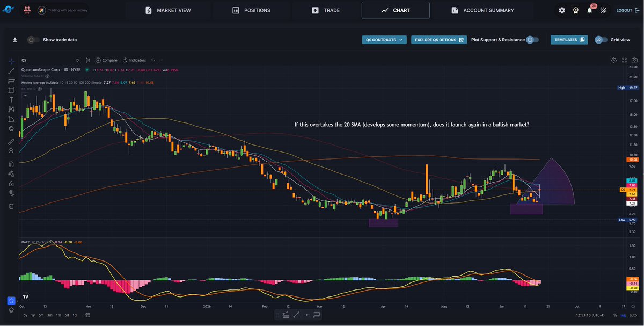Screen dimensions: 644x326
Task: Select the geometric shapes tool
Action: coord(11,90)
